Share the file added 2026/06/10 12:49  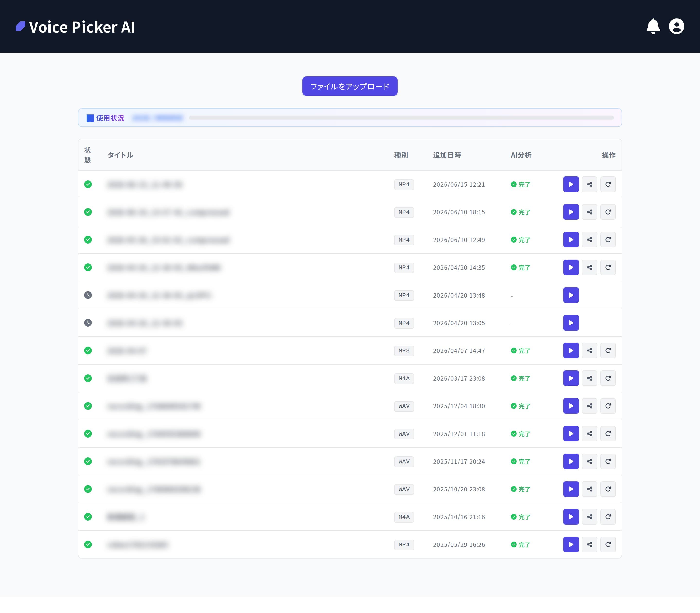[x=589, y=240]
